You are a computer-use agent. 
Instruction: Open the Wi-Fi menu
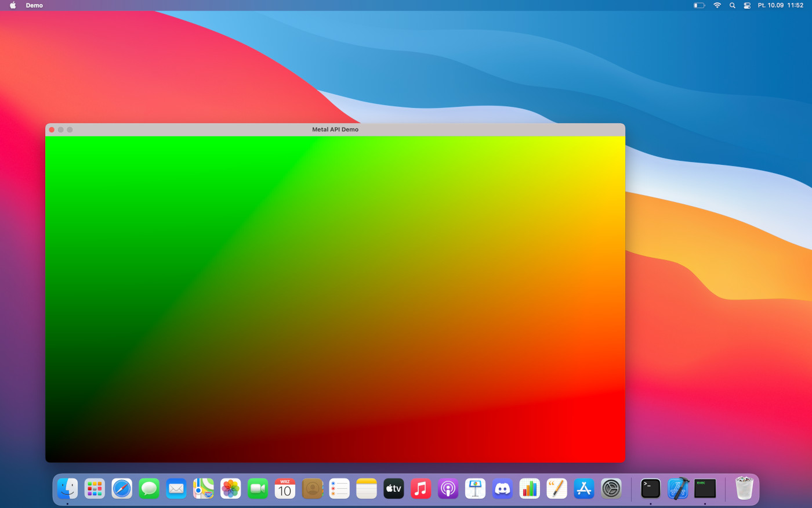click(717, 5)
